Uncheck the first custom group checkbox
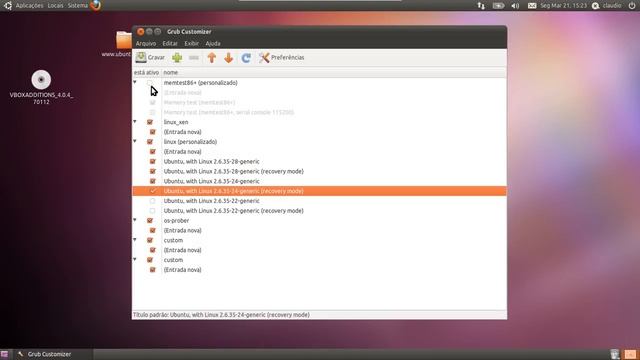640x360 pixels. [150, 240]
